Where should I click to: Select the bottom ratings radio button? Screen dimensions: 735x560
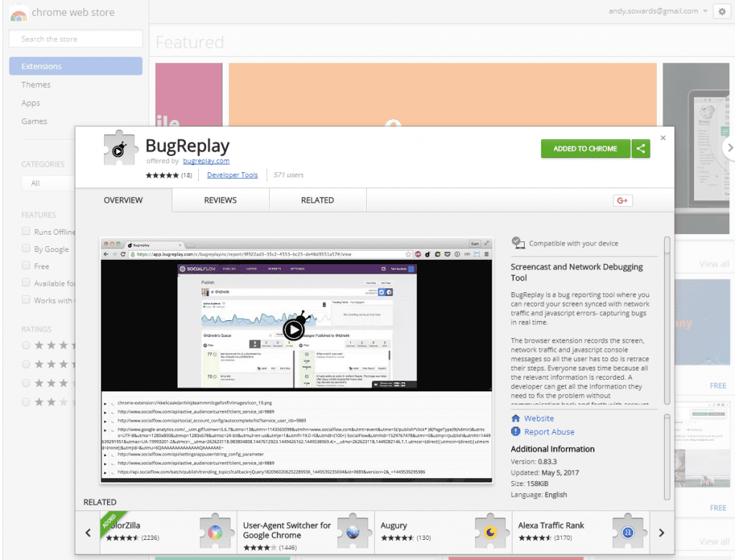click(x=26, y=402)
